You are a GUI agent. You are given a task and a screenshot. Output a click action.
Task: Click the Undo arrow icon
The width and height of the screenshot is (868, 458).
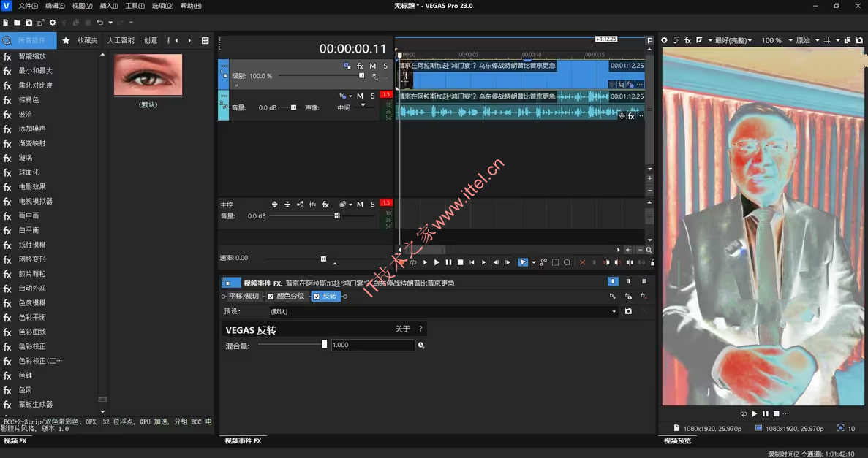[100, 23]
